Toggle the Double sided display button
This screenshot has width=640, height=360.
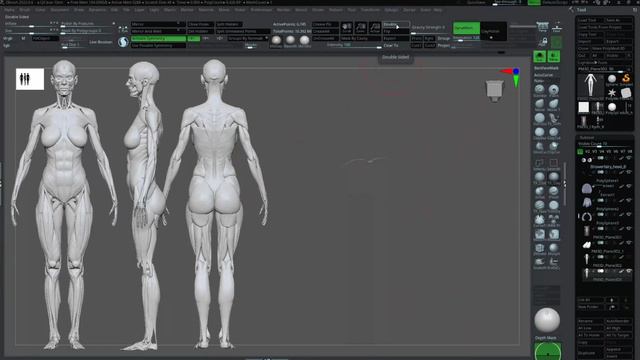click(x=396, y=24)
